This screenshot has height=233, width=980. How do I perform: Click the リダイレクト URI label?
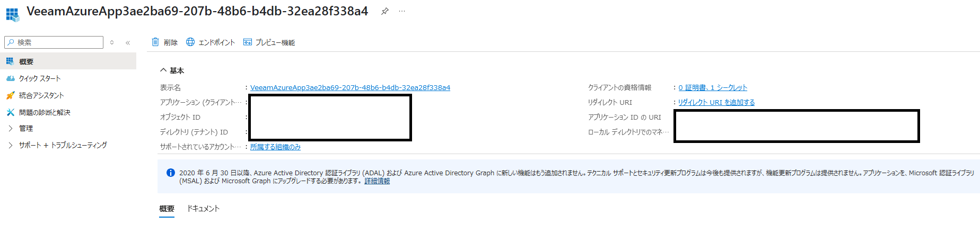click(x=610, y=102)
